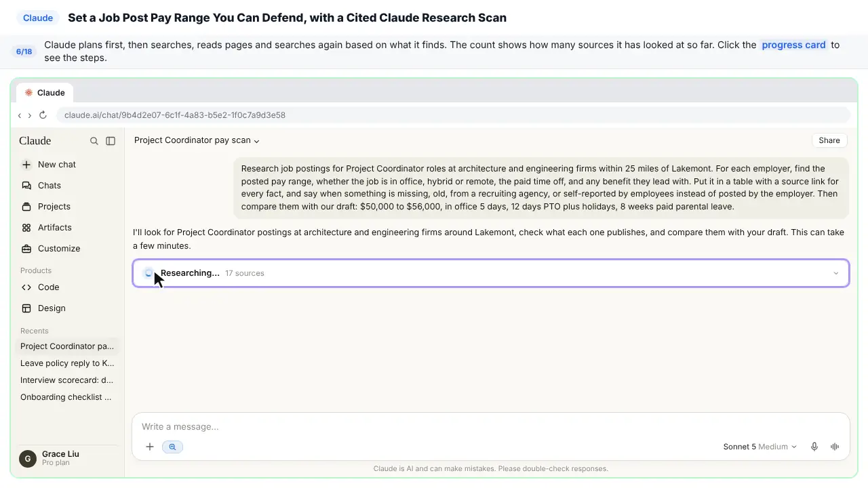The image size is (868, 488).
Task: Click the 6/18 step counter badge
Action: coord(24,52)
